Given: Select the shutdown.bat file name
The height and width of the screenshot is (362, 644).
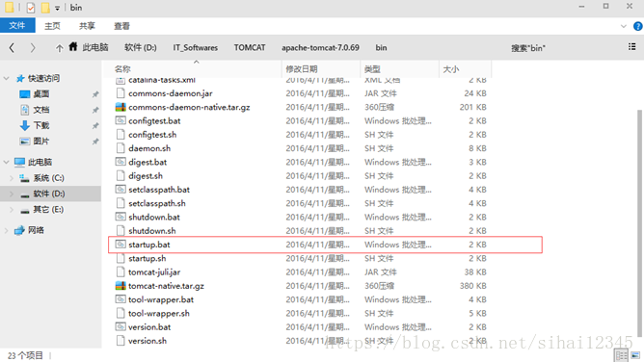Looking at the screenshot, I should (x=154, y=218).
